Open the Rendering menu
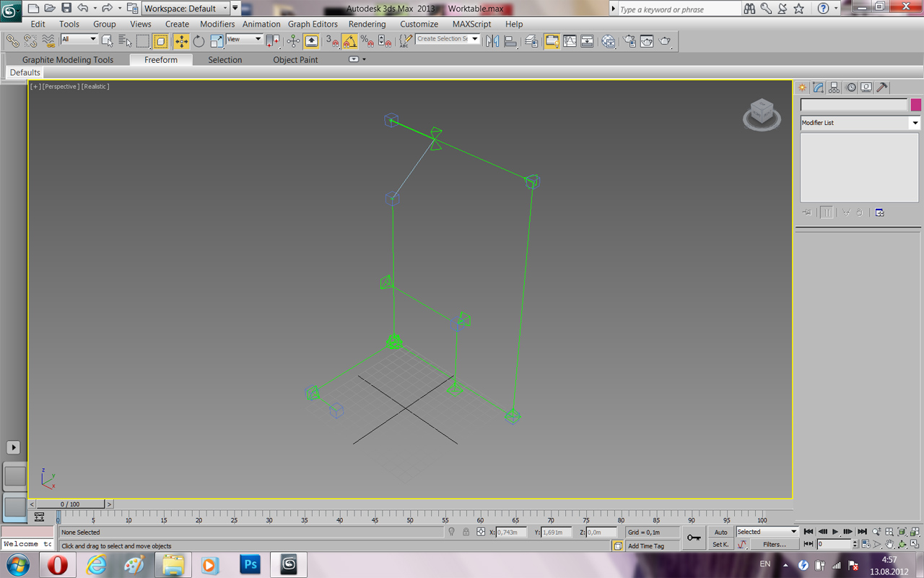 [367, 24]
